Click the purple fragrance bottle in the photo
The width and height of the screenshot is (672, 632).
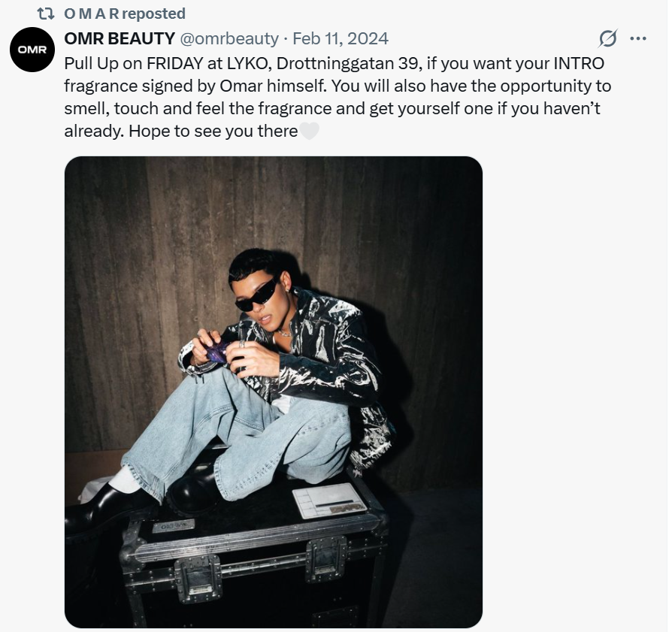click(x=219, y=351)
